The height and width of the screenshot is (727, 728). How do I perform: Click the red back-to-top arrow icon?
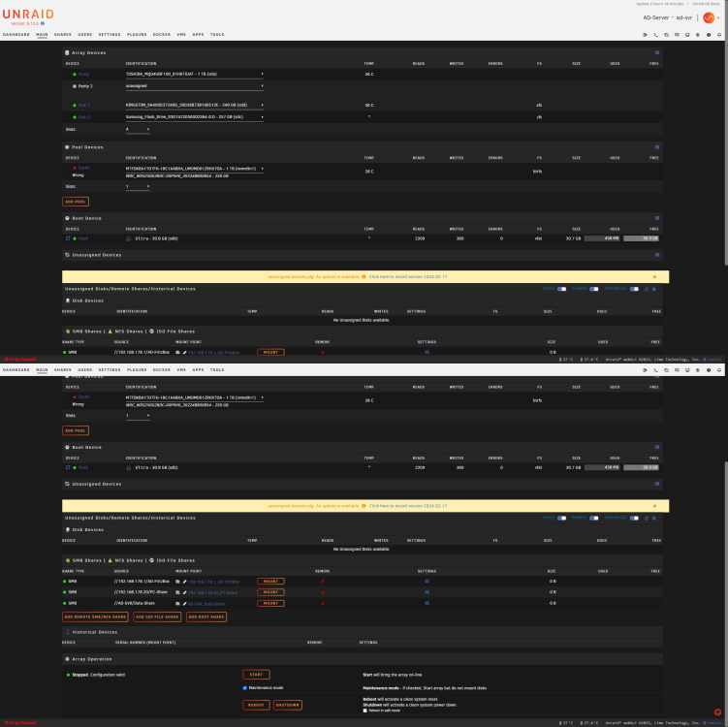click(717, 712)
